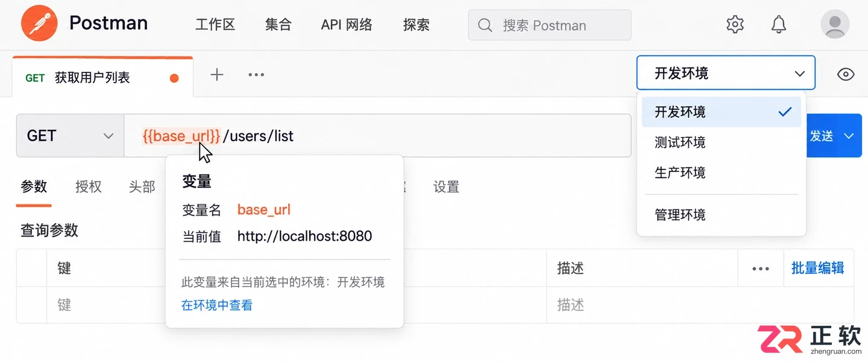Click the 变量 popup title
Image resolution: width=868 pixels, height=362 pixels.
pos(197,181)
